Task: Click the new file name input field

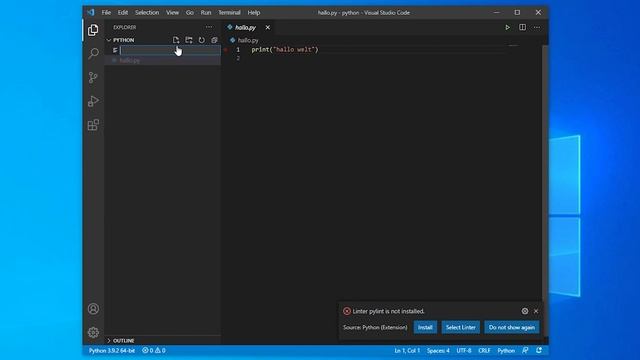Action: (x=170, y=50)
